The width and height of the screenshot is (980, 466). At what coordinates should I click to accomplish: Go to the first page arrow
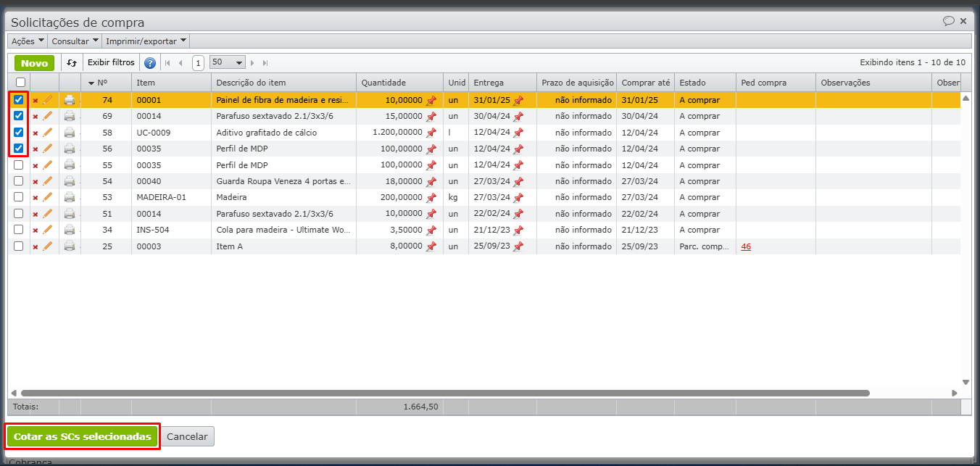tap(168, 63)
